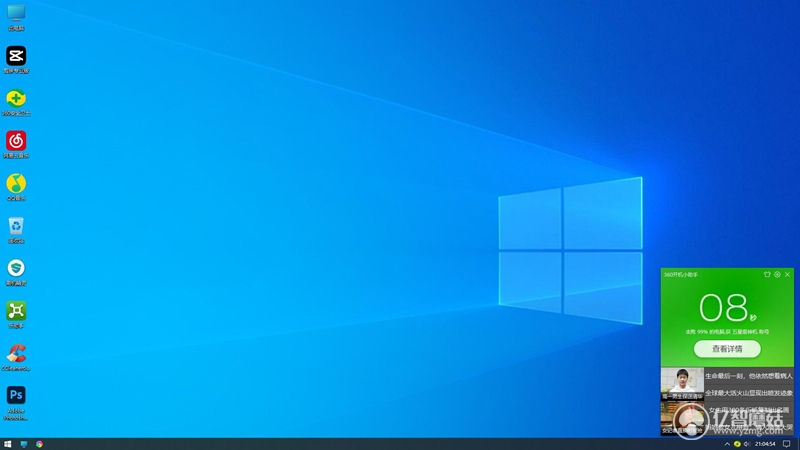Open the boy photo news thumbnail
The height and width of the screenshot is (450, 800).
tap(682, 384)
